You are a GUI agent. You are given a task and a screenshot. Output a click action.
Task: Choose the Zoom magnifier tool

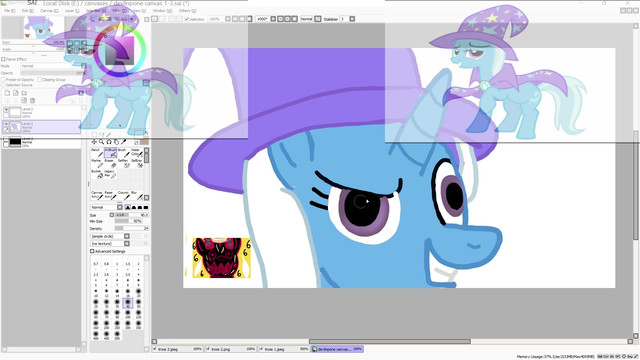click(101, 142)
